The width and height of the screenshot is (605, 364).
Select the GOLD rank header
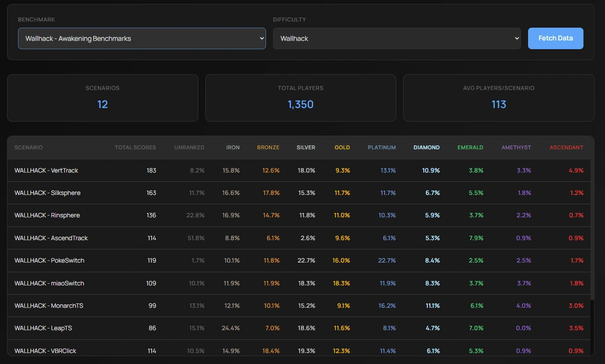pos(342,147)
